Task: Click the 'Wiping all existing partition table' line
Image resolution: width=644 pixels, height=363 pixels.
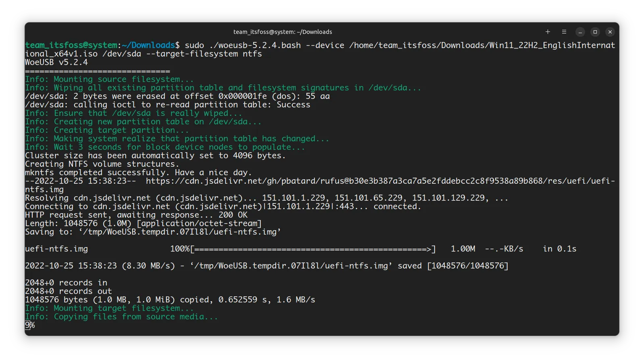Action: pos(223,88)
